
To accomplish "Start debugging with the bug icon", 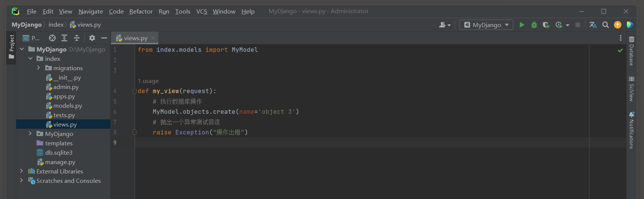I will coord(534,25).
